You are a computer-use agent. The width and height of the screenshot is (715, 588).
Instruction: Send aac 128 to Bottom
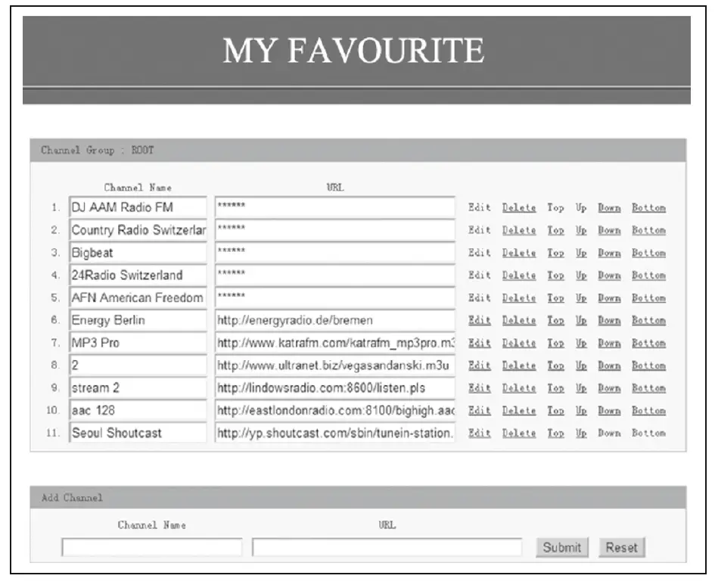pos(648,411)
